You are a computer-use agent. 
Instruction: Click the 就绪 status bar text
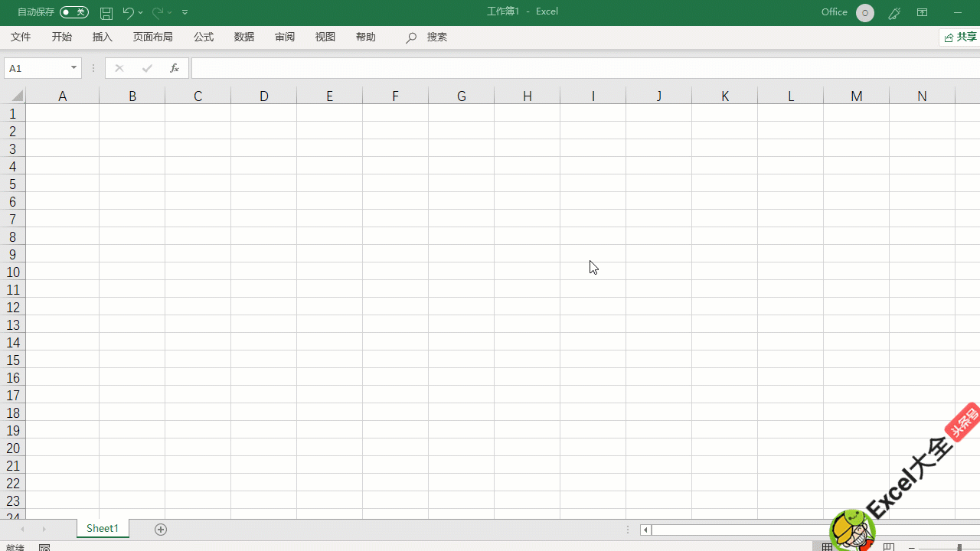click(15, 548)
